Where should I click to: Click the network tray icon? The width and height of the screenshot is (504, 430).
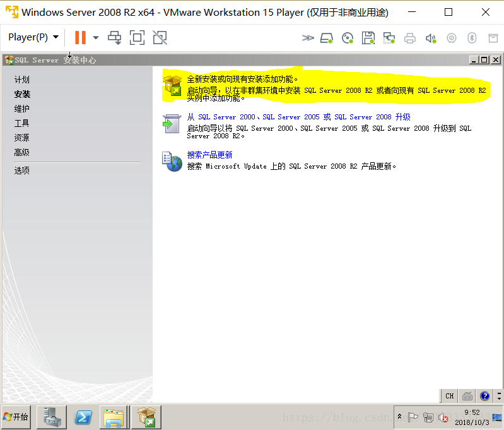point(428,417)
